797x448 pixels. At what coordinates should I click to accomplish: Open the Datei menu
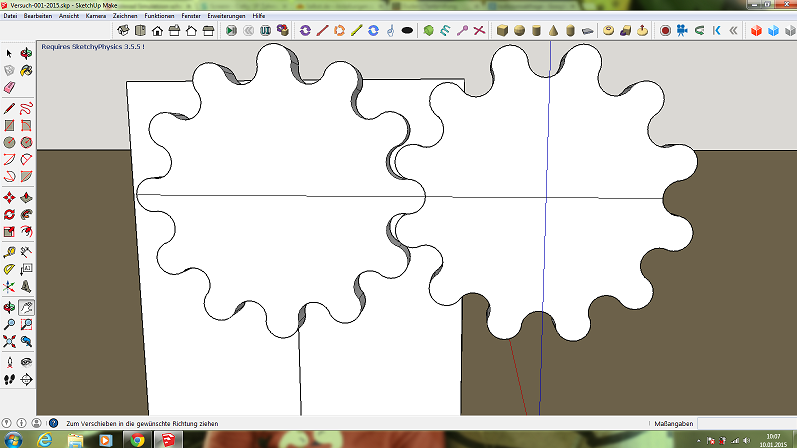11,17
